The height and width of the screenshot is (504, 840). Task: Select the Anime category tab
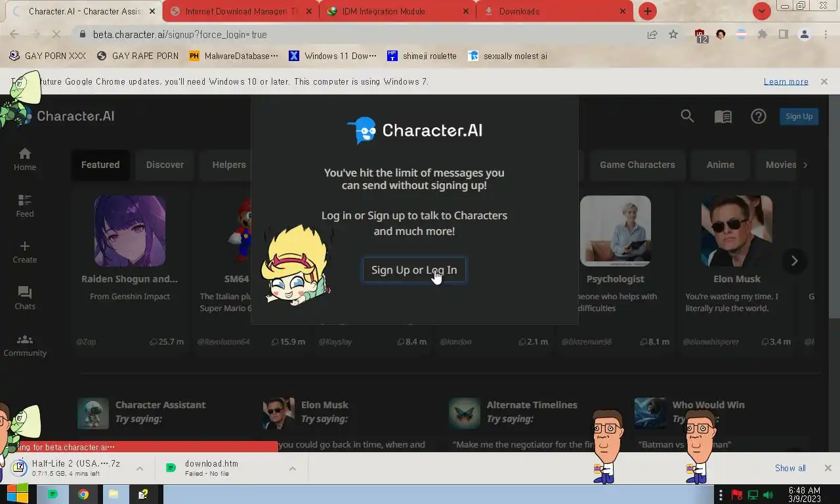coord(720,165)
